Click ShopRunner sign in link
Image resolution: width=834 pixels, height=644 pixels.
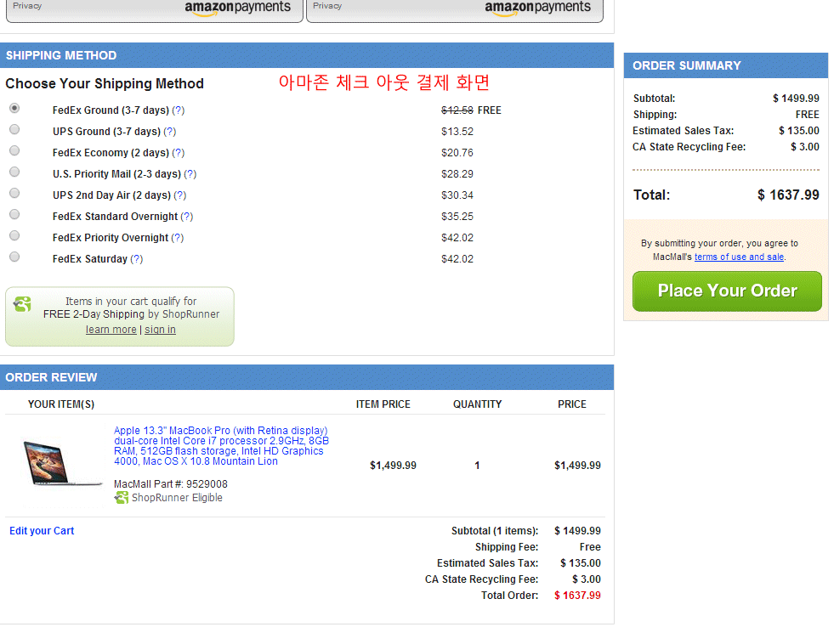click(160, 330)
